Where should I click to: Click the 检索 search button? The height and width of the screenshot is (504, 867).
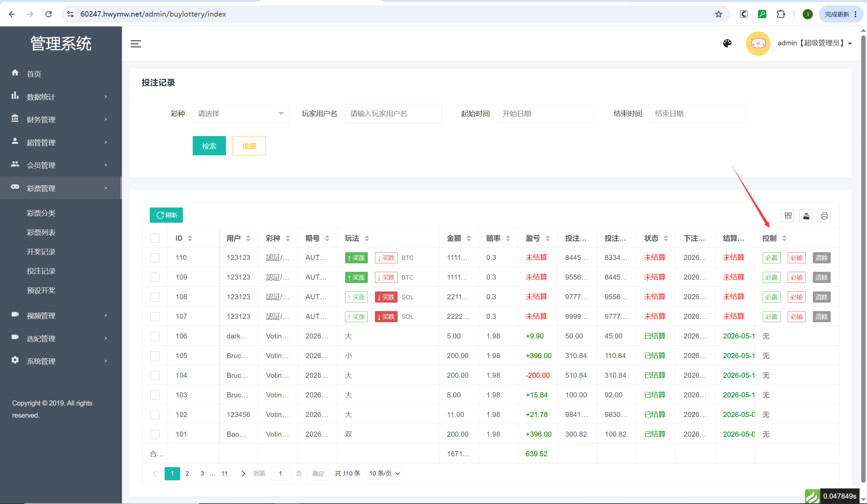209,146
